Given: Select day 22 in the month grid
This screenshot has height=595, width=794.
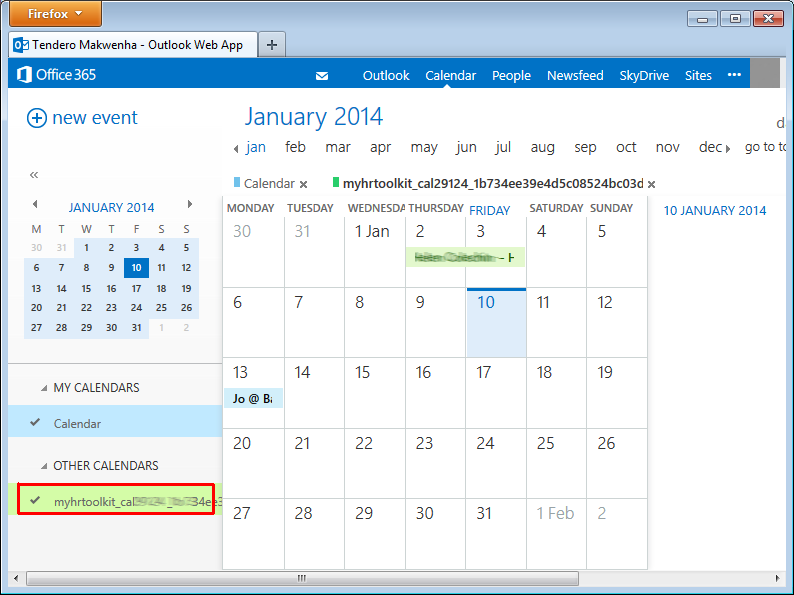Looking at the screenshot, I should (375, 463).
